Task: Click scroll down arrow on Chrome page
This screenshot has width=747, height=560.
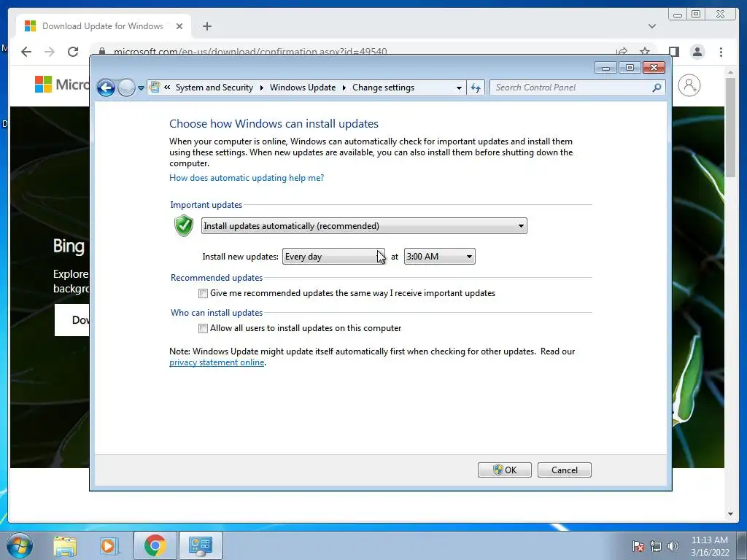Action: (731, 514)
